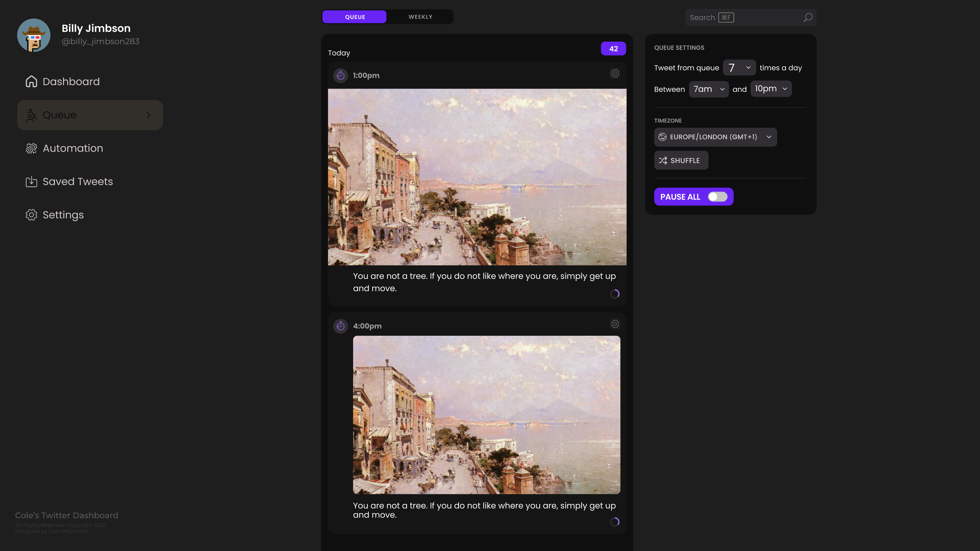The width and height of the screenshot is (980, 551).
Task: Open the tweets-per-day dropdown showing 7
Action: 739,67
